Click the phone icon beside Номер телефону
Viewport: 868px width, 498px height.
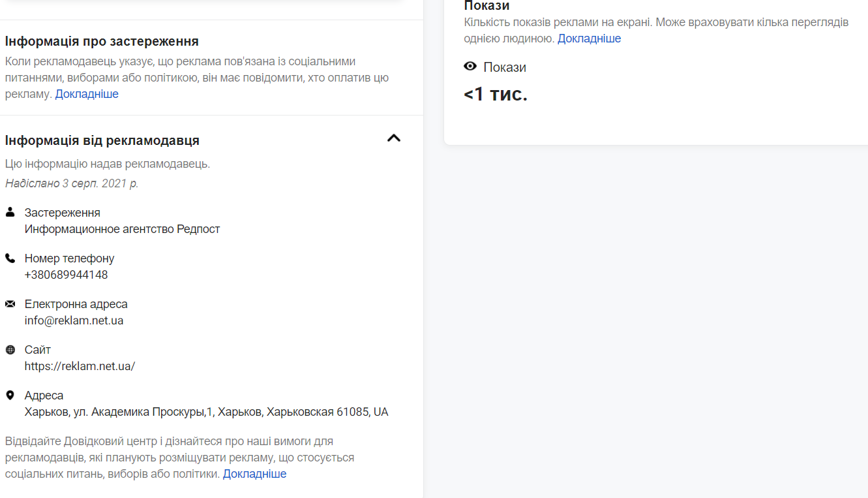pos(10,258)
